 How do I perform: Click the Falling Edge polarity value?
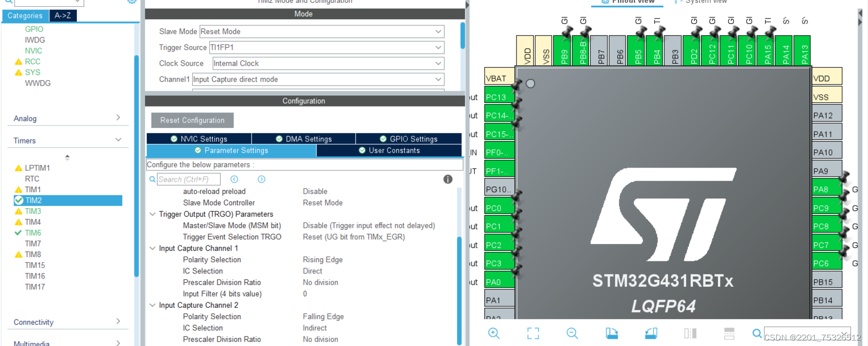[323, 316]
